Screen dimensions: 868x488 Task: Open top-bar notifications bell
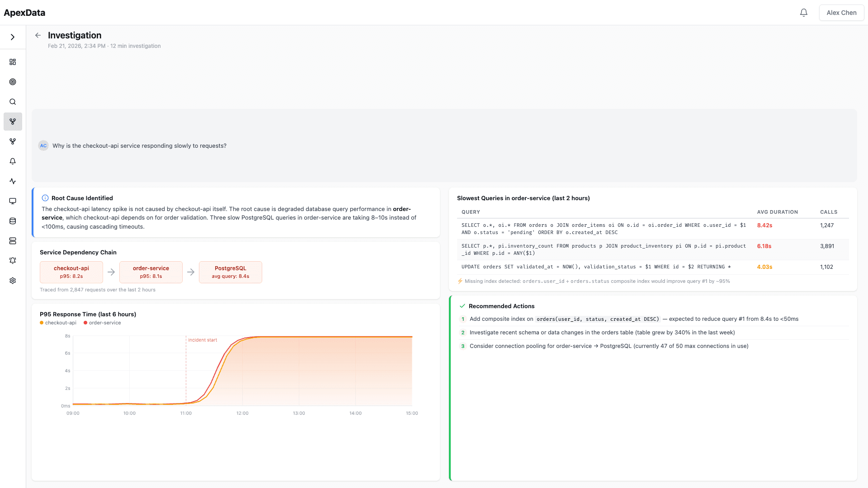click(x=804, y=12)
